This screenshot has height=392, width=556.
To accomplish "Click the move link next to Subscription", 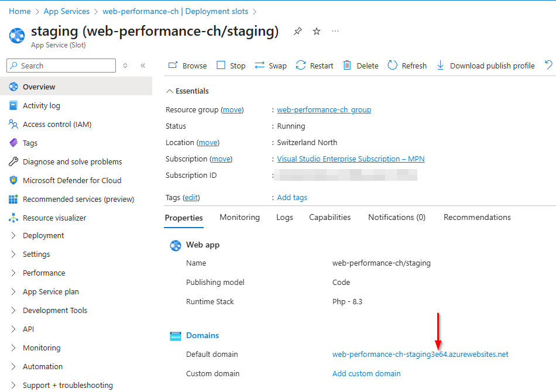I will [221, 159].
